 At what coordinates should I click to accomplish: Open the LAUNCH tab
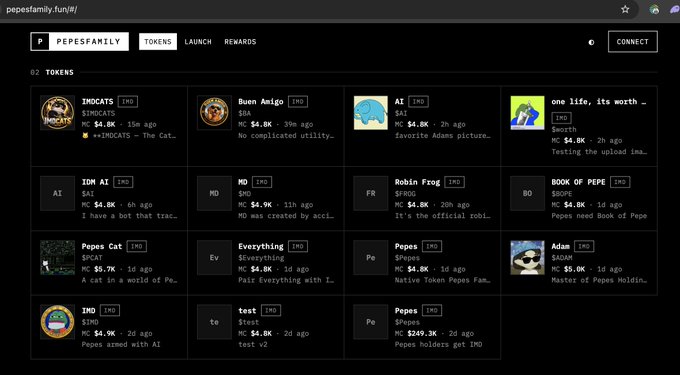click(x=198, y=42)
